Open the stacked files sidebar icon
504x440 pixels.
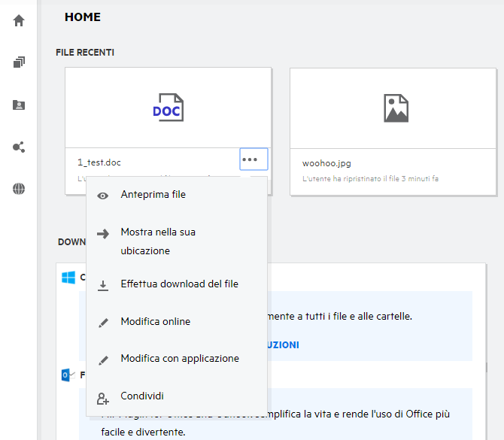click(19, 62)
